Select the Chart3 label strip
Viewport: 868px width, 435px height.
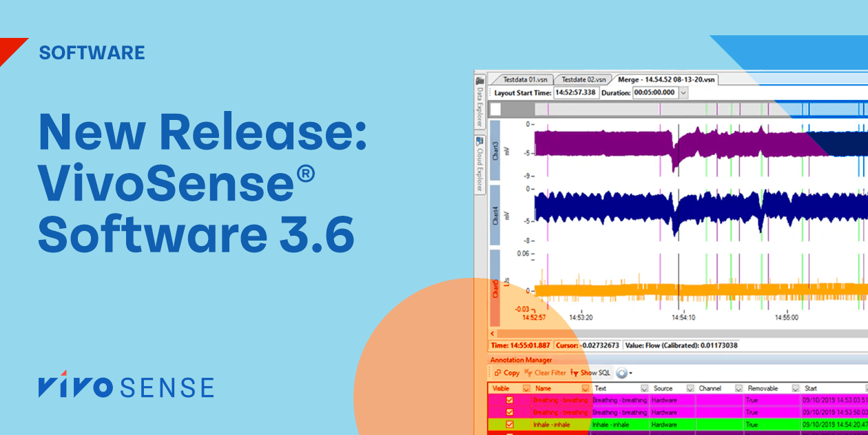(x=495, y=152)
